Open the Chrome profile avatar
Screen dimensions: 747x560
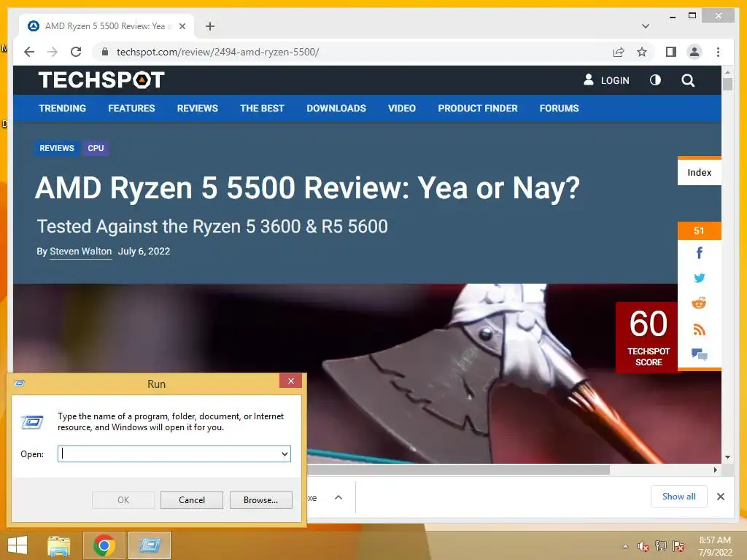tap(694, 52)
